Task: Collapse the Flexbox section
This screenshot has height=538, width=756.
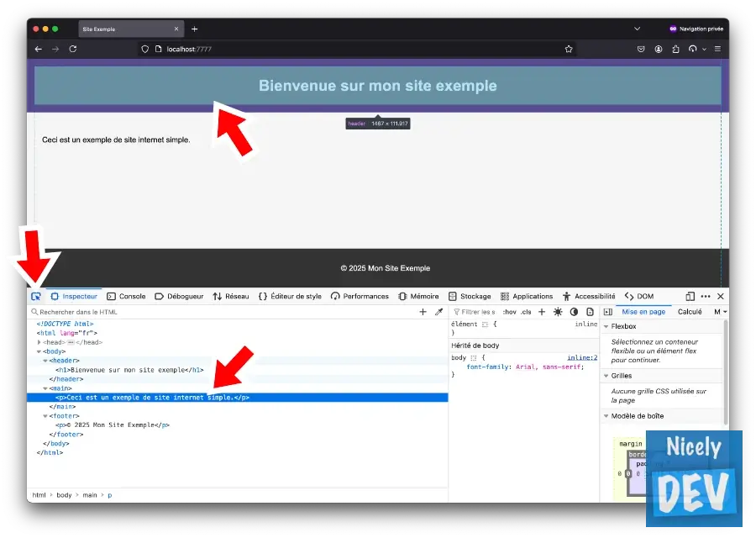Action: click(606, 327)
